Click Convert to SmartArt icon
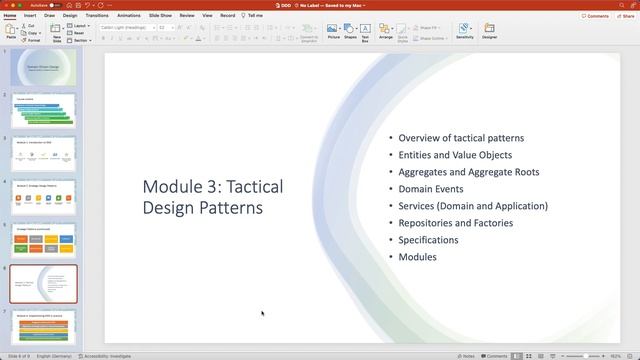 click(x=307, y=29)
